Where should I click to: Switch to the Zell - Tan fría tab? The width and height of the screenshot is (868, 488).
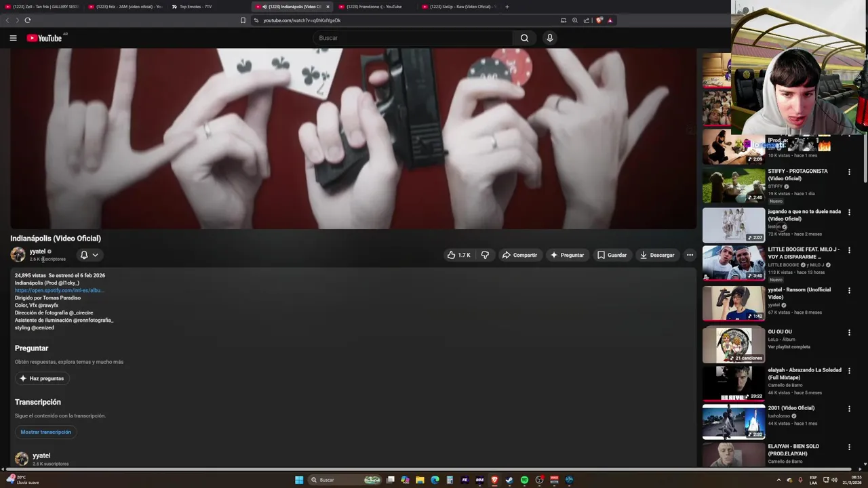point(42,7)
